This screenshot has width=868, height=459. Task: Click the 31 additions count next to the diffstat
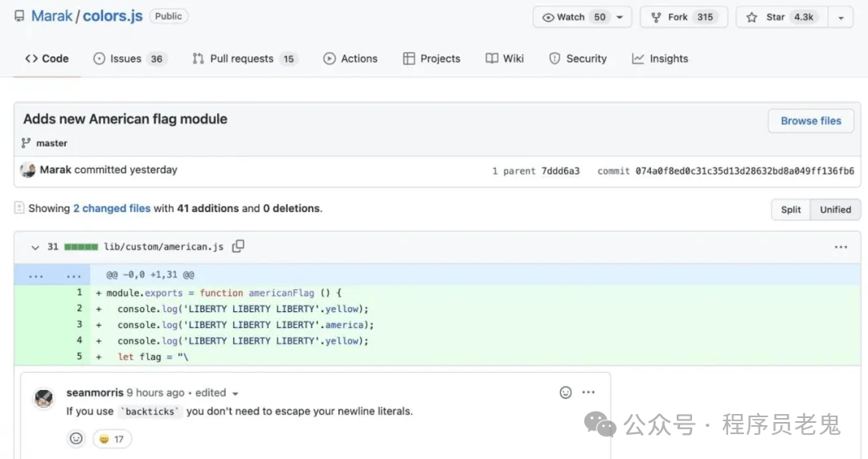52,247
